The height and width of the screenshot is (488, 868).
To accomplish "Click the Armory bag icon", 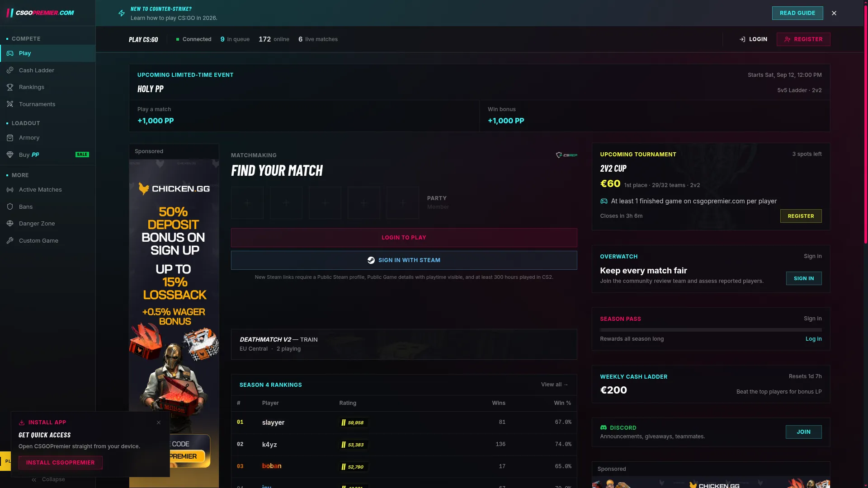I will pos(10,138).
